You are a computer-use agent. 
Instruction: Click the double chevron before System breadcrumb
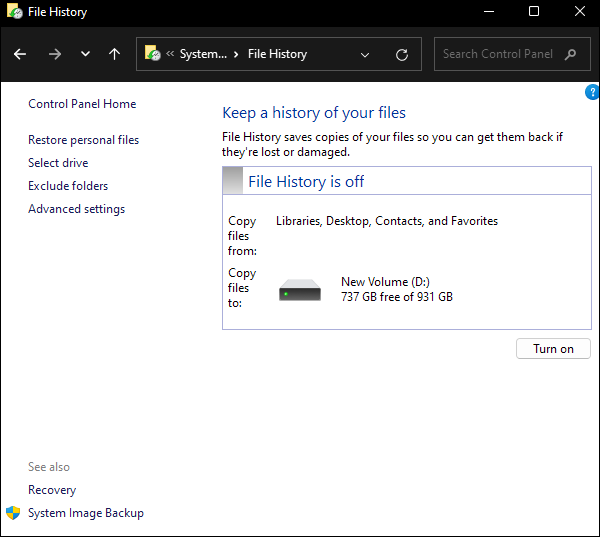pos(170,54)
